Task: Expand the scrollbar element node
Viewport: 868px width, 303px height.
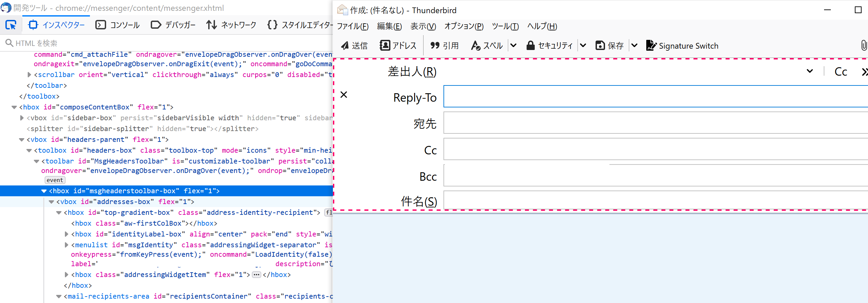Action: coord(29,75)
